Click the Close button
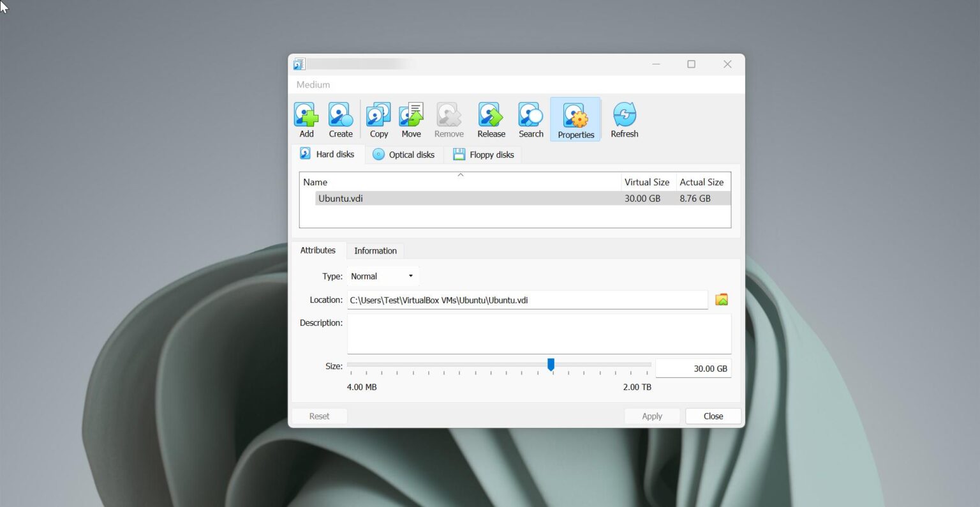Image resolution: width=980 pixels, height=507 pixels. (713, 416)
